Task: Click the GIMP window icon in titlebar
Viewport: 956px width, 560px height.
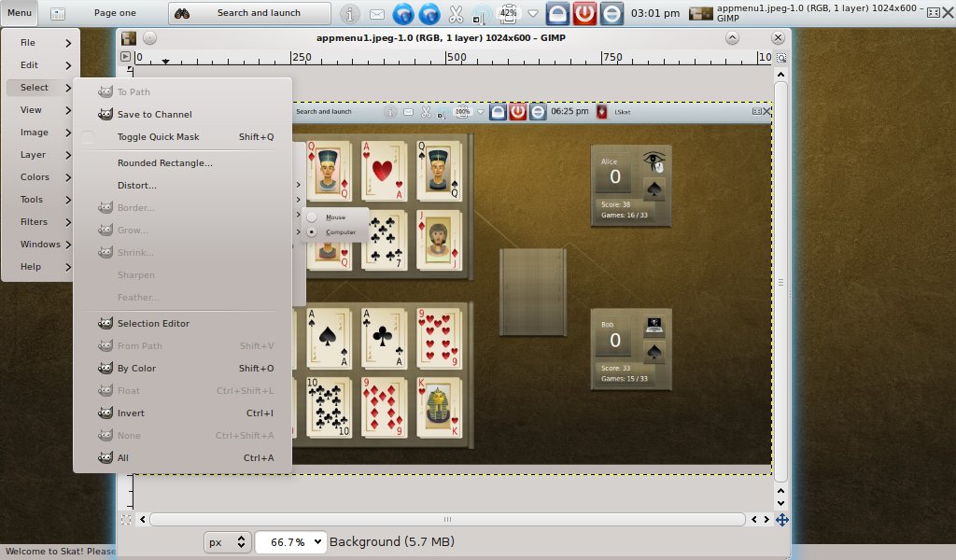Action: click(x=129, y=37)
